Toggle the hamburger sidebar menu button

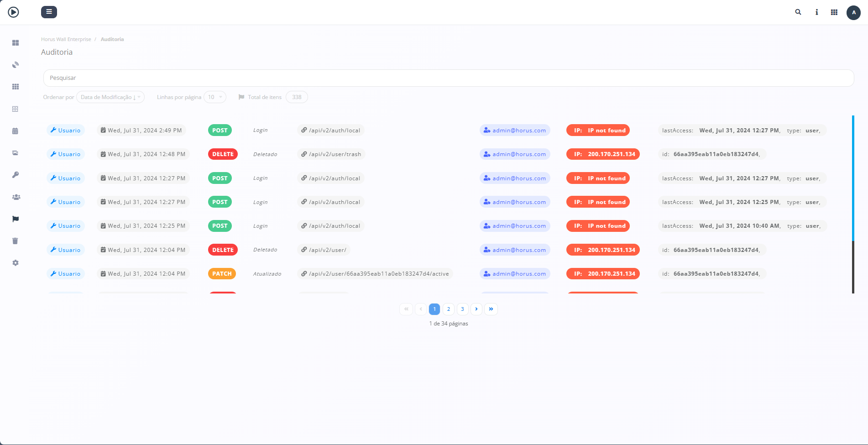click(49, 12)
